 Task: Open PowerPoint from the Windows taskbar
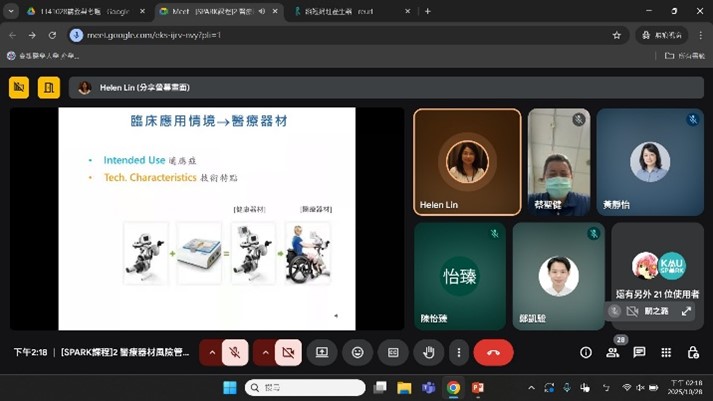(478, 388)
